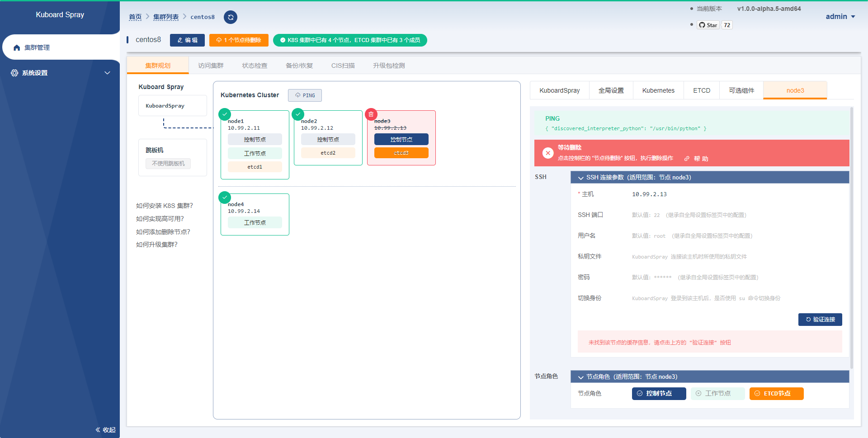868x438 pixels.
Task: Switch to the 集群规划 tab
Action: 158,66
